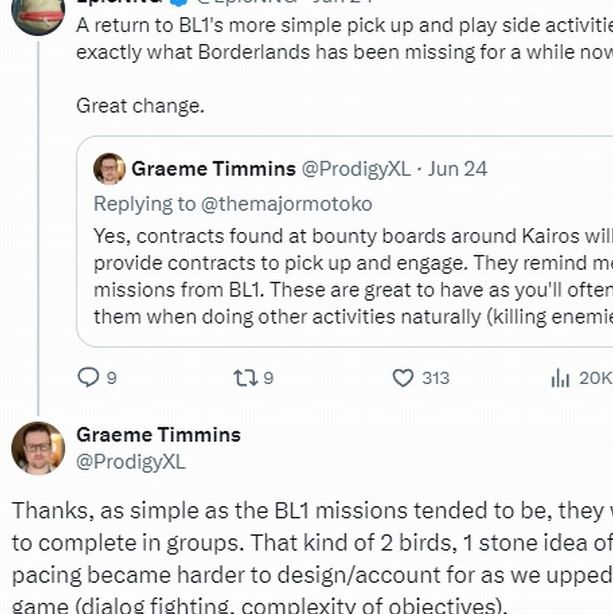Open the quoted tweet about Kairos bounty board contracts
Screen dimensions: 613x614
(350, 277)
